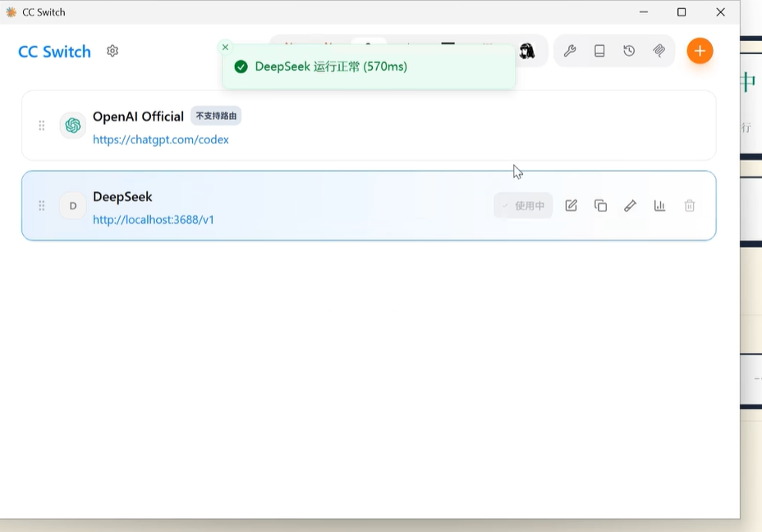Image resolution: width=762 pixels, height=532 pixels.
Task: Open CC Switch settings gear
Action: [x=112, y=51]
